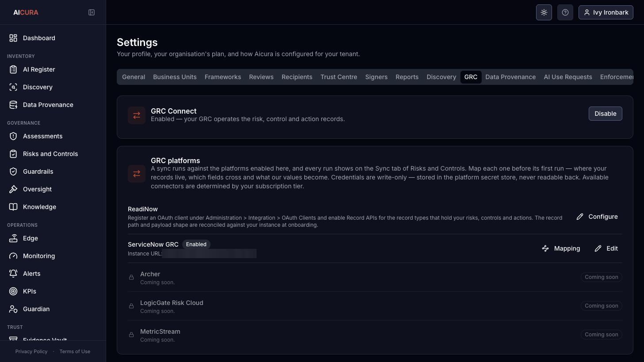Go to AI Register in sidebar
The width and height of the screenshot is (644, 362).
[53, 69]
